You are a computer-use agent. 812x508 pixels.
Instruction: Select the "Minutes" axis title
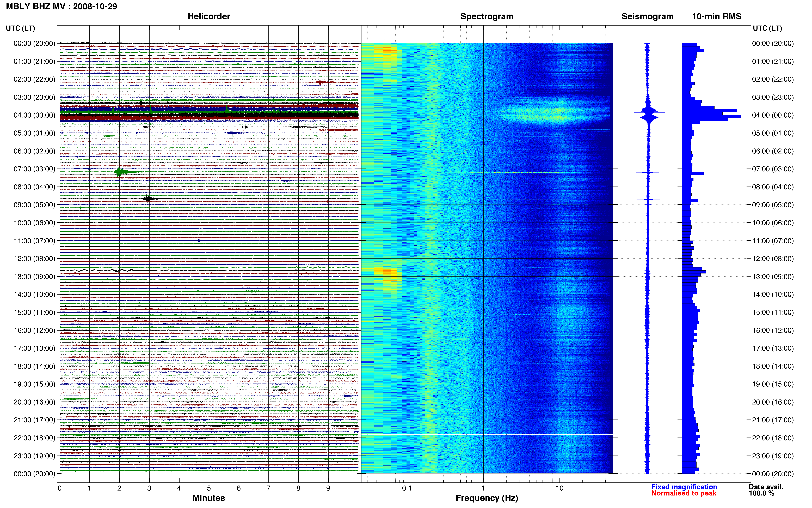pos(208,498)
